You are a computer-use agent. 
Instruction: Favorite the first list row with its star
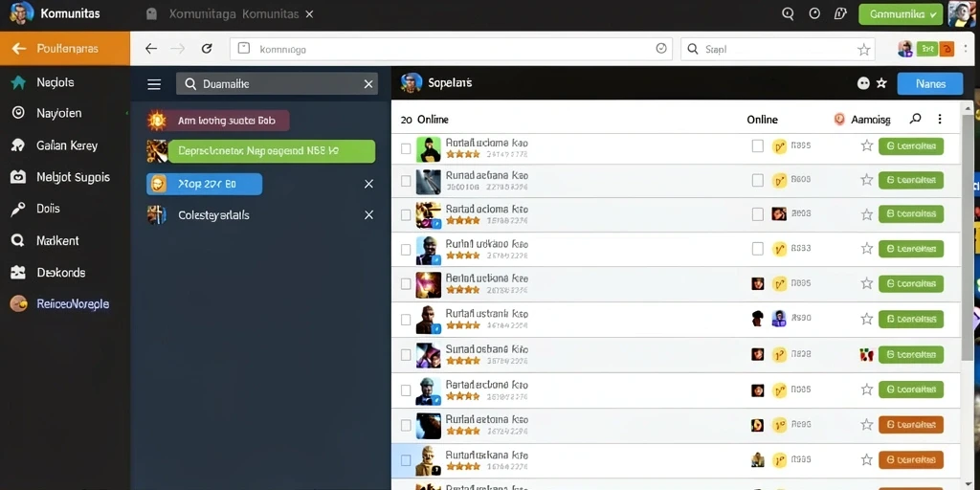(x=867, y=146)
